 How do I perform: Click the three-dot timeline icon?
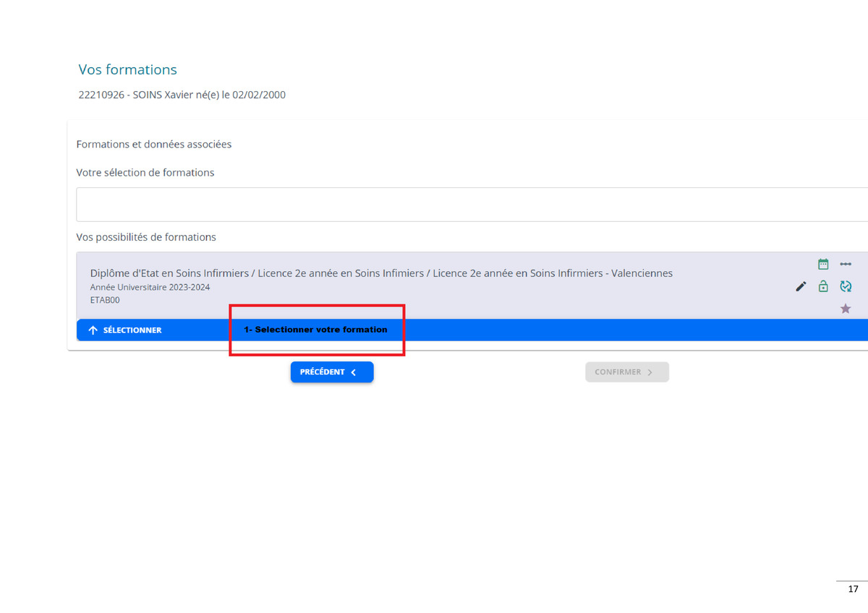846,264
